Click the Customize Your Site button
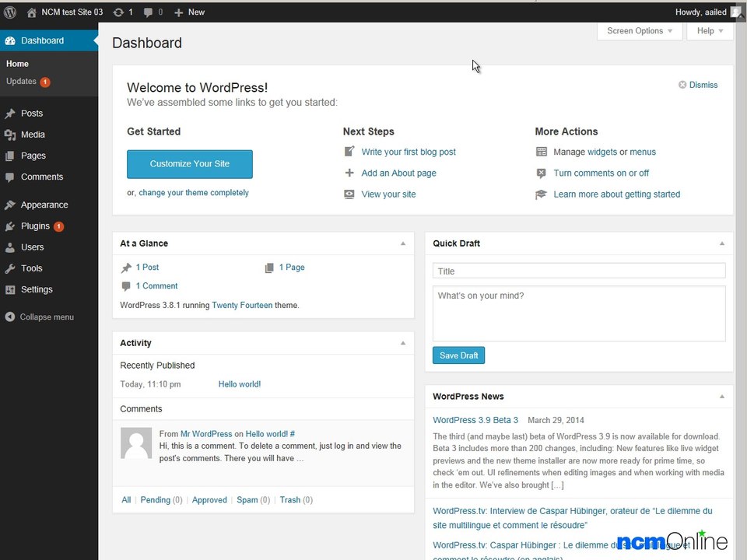Image resolution: width=747 pixels, height=560 pixels. tap(190, 164)
